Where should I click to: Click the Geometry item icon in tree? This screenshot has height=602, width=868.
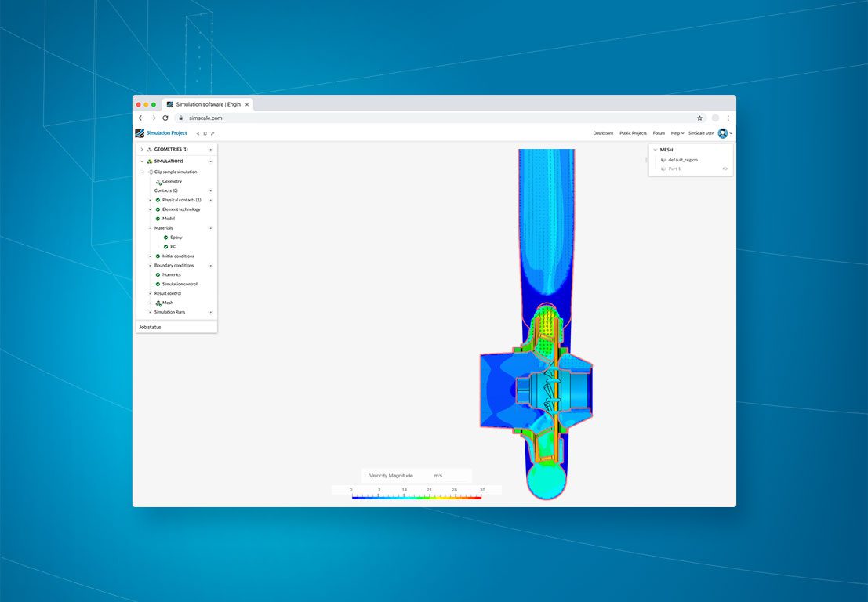158,182
